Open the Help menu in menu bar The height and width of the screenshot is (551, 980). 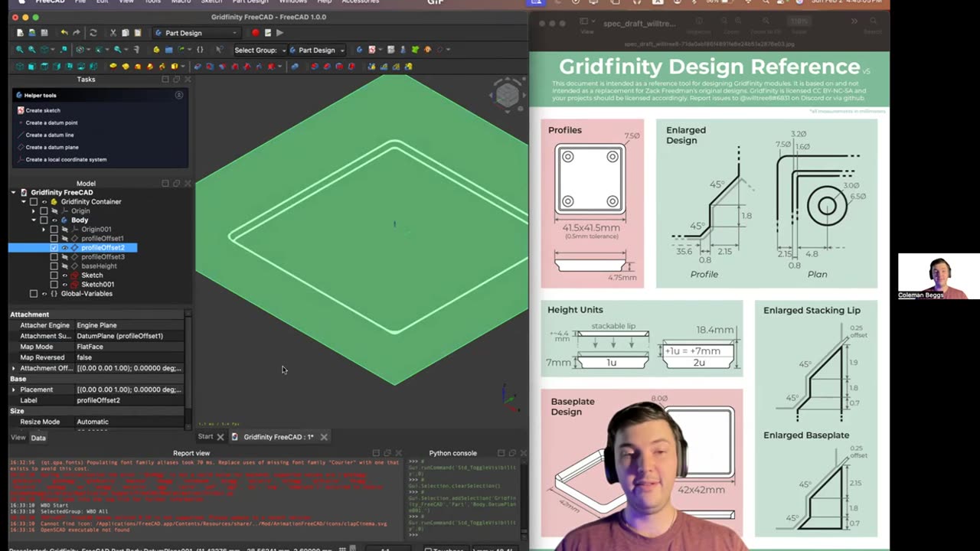(x=325, y=2)
